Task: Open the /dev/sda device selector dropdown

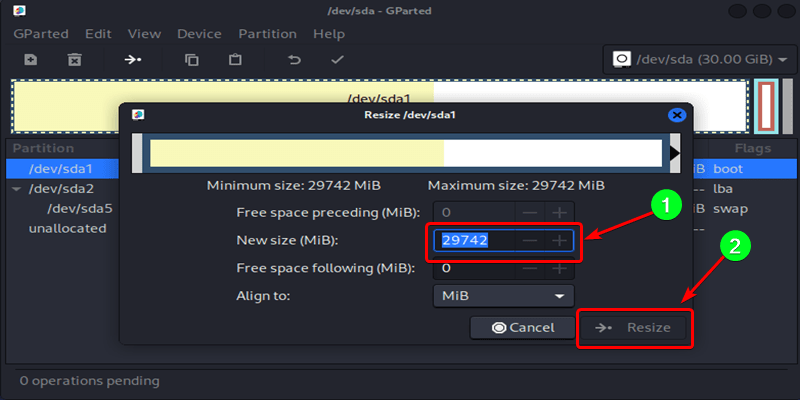Action: 698,60
